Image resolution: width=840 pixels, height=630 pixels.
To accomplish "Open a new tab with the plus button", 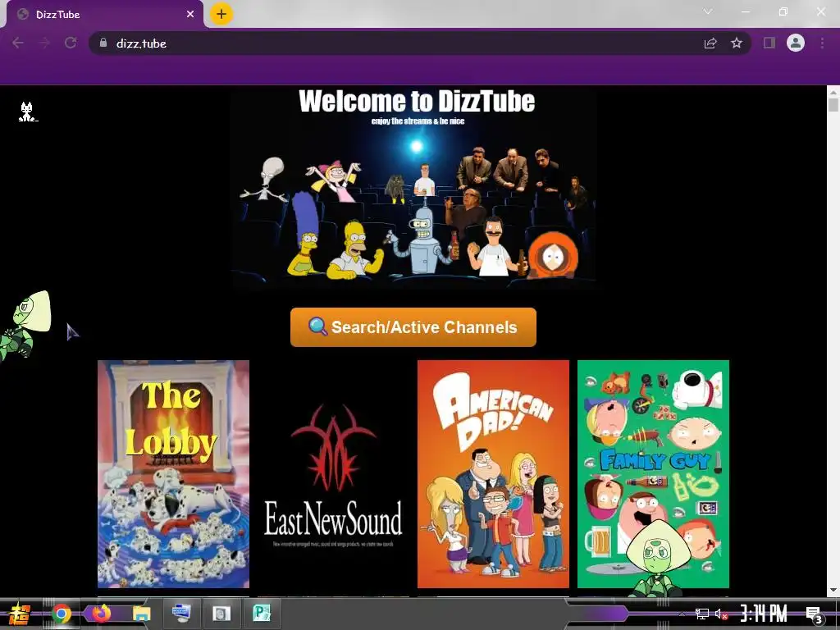I will click(221, 14).
